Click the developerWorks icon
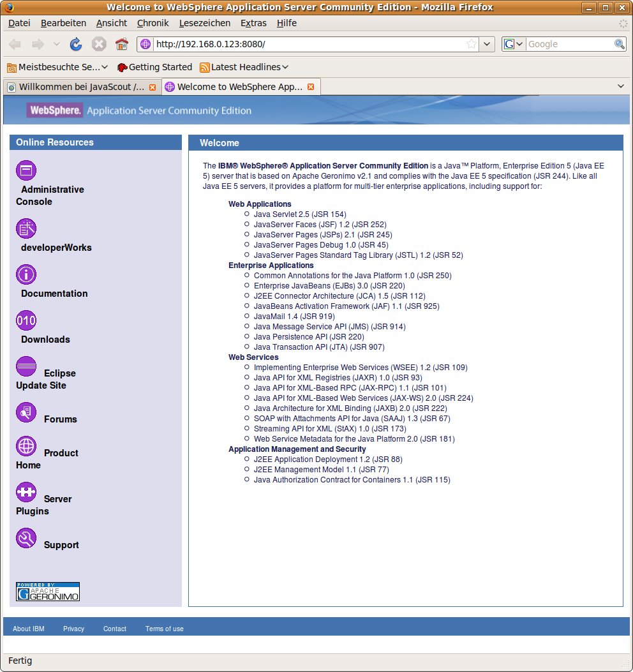Screen dimensions: 633x672 coord(26,228)
